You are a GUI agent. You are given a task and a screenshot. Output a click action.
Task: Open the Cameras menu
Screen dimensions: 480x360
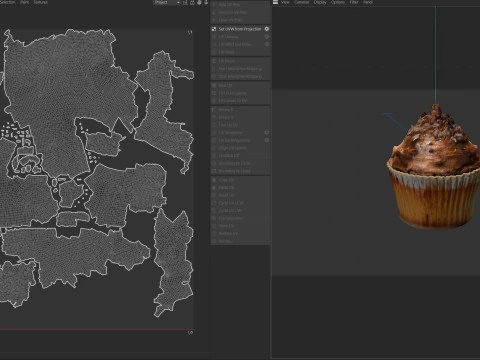[302, 2]
